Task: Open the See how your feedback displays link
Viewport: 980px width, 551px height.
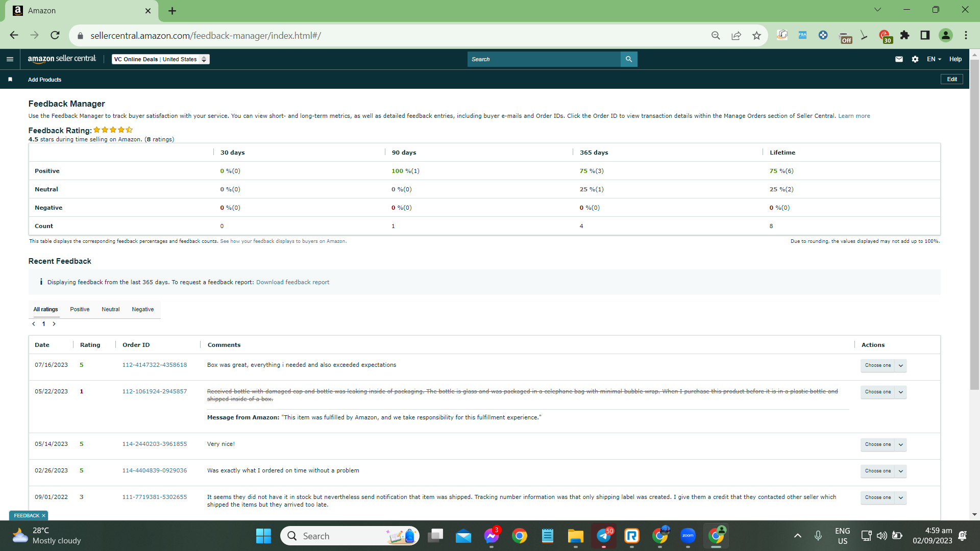Action: 283,241
